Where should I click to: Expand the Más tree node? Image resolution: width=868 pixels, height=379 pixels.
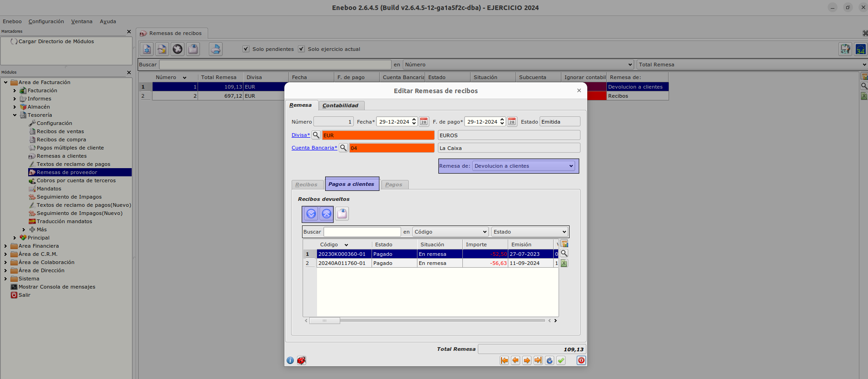[24, 229]
